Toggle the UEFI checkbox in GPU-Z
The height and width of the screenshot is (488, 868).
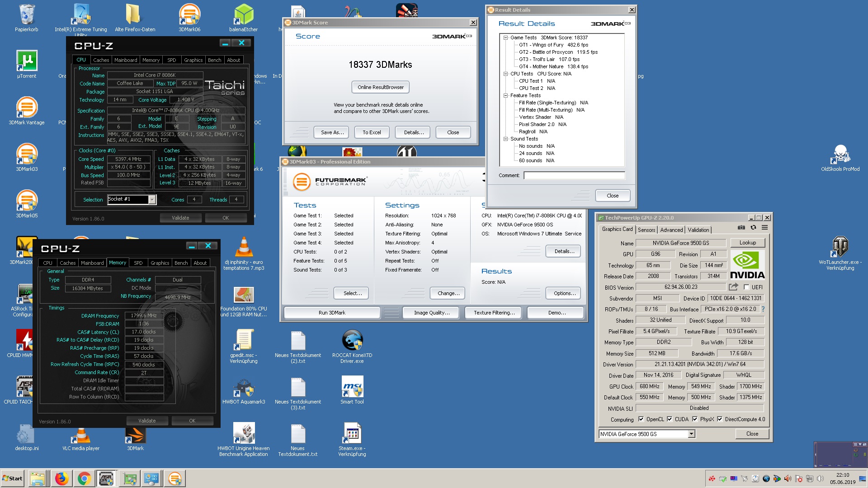[x=746, y=287]
